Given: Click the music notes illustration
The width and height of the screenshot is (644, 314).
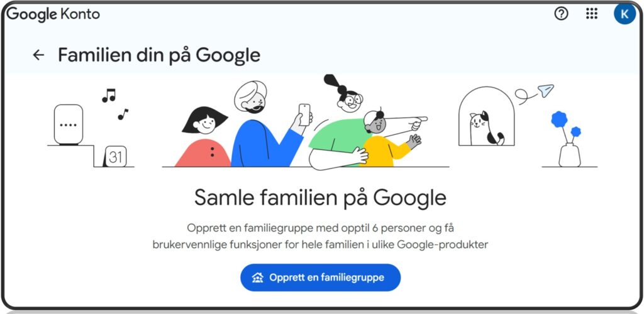Looking at the screenshot, I should pyautogui.click(x=114, y=103).
